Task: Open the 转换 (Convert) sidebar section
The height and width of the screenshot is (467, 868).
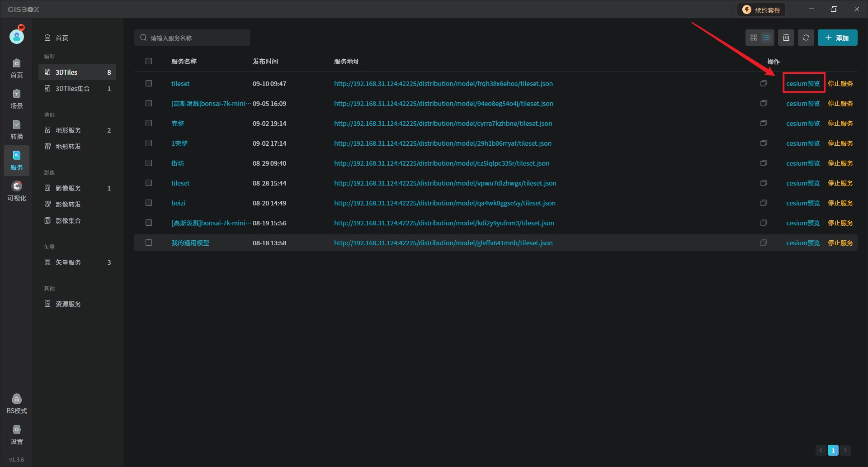Action: point(17,130)
